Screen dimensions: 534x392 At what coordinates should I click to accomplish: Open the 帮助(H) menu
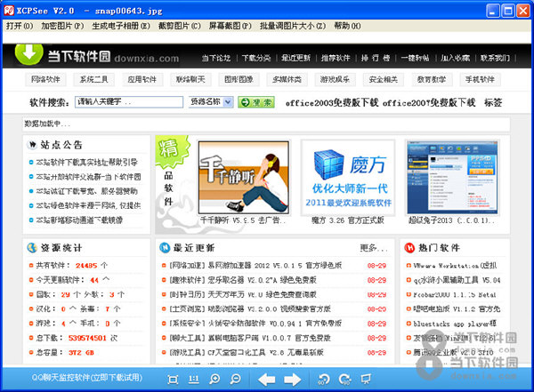tap(347, 26)
